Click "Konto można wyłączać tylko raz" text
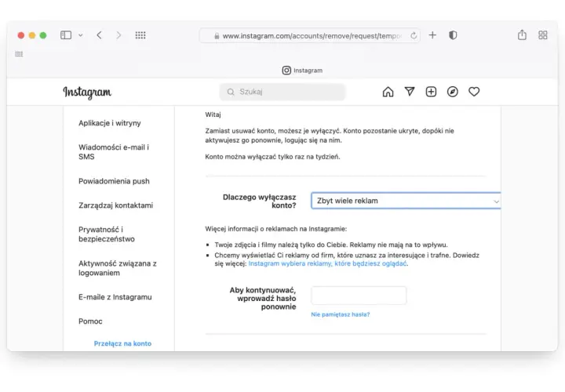The image size is (565, 392). (x=272, y=157)
